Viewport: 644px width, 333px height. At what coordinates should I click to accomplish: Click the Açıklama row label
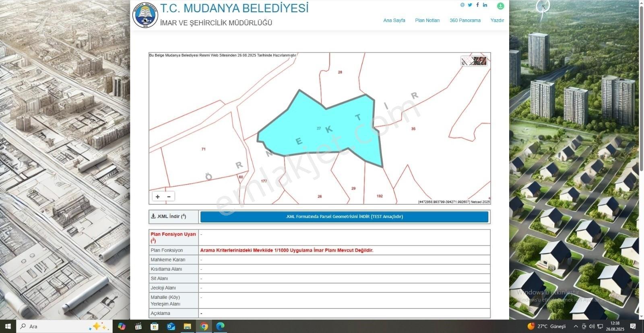click(x=160, y=313)
